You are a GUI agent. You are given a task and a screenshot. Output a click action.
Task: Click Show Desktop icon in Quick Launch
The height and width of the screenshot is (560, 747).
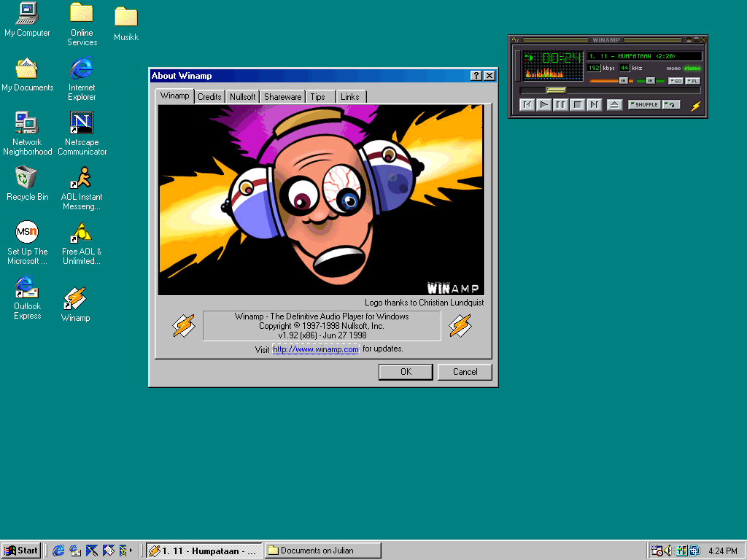(92, 551)
